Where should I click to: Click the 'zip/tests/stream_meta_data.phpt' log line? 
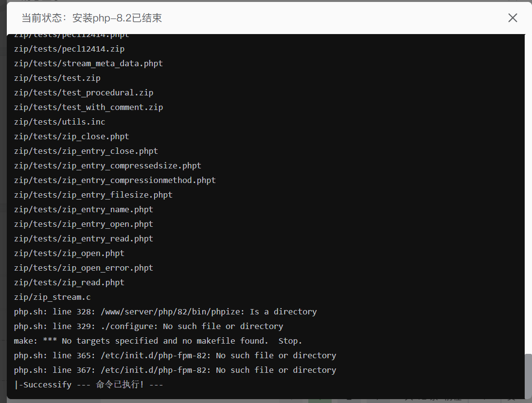click(89, 63)
